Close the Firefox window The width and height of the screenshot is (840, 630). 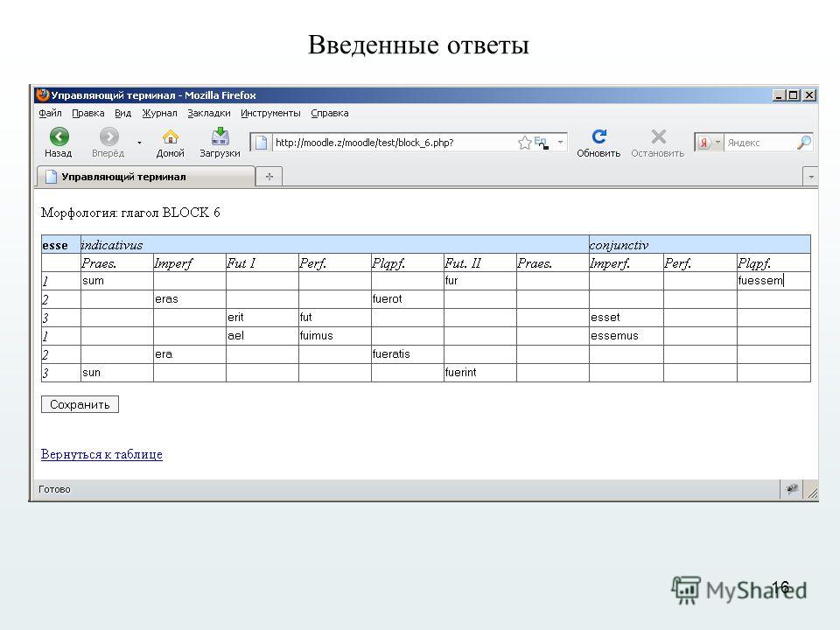click(809, 95)
